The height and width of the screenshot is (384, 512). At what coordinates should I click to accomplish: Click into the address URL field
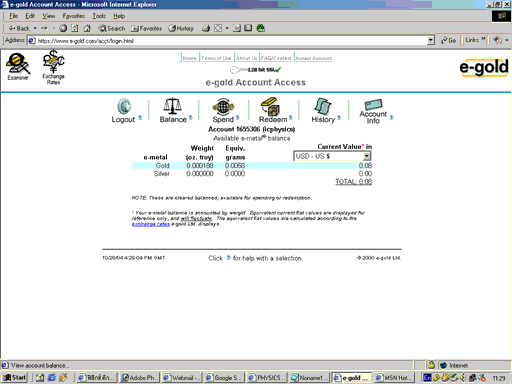pyautogui.click(x=231, y=41)
